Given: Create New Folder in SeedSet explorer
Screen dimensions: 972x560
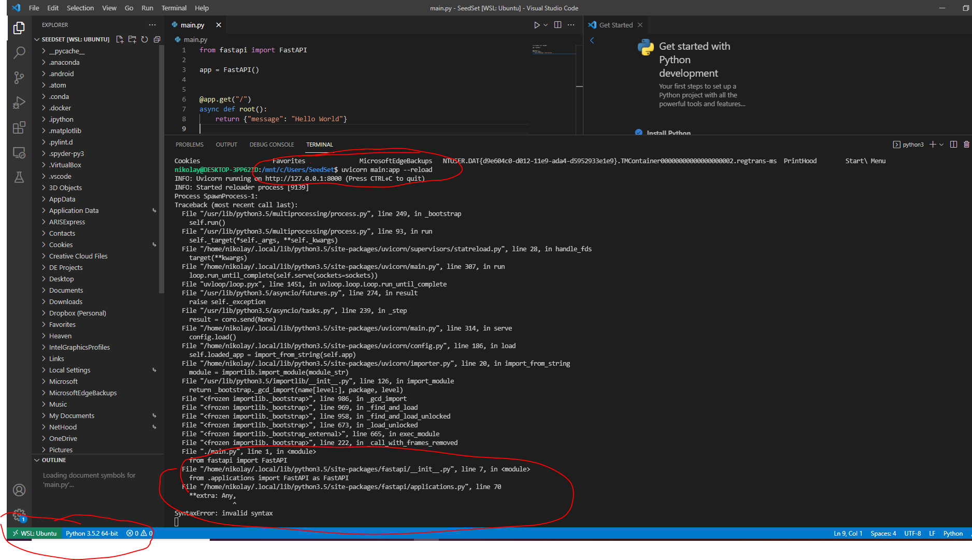Looking at the screenshot, I should click(x=132, y=39).
